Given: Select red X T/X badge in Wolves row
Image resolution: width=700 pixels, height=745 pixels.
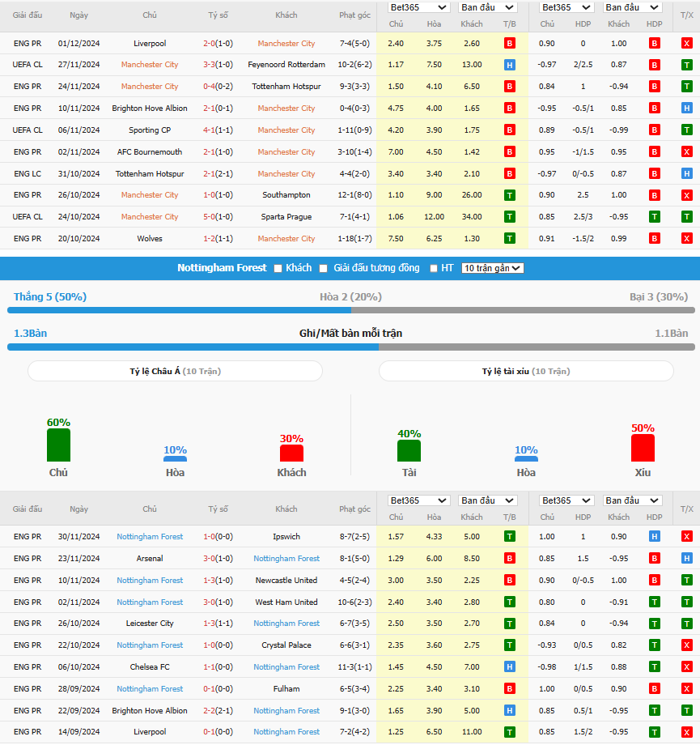Looking at the screenshot, I should click(x=687, y=239).
